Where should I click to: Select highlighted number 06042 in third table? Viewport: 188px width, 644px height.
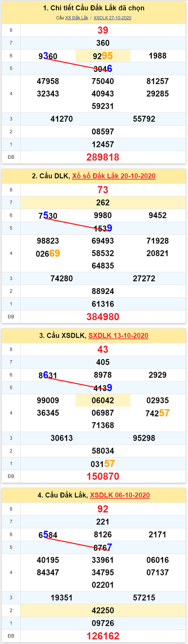coord(103,401)
